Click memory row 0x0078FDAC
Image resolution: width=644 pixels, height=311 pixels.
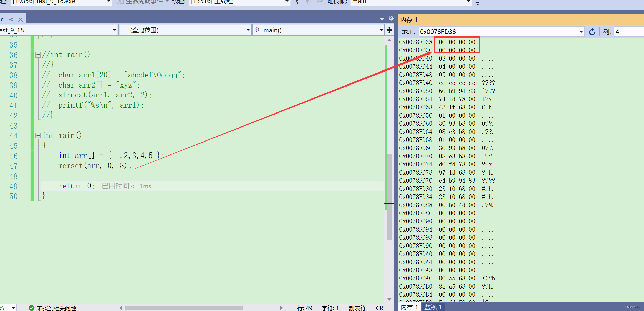[448, 278]
